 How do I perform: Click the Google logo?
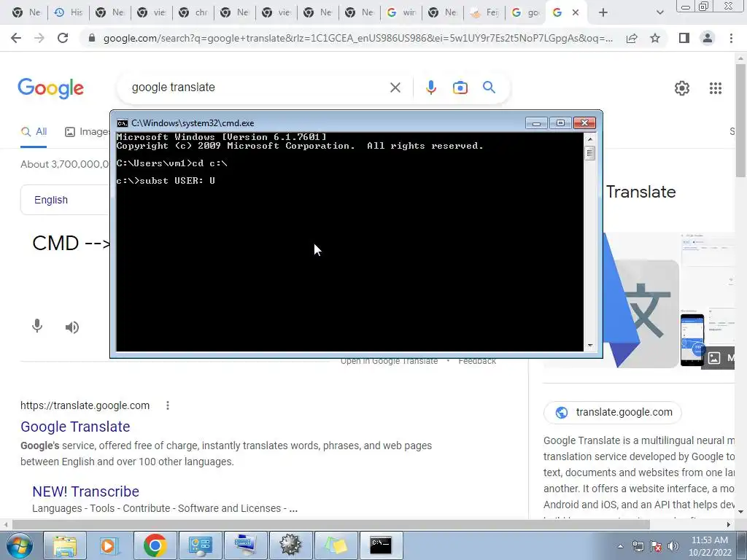click(51, 88)
